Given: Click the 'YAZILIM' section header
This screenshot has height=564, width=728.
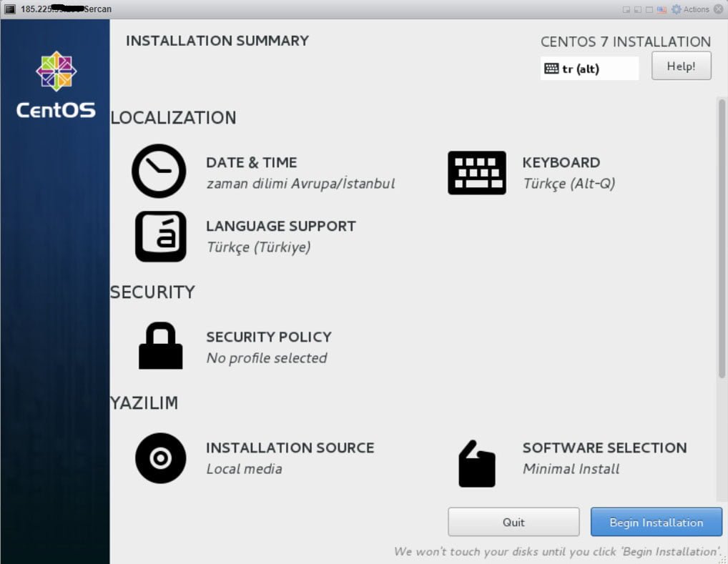Looking at the screenshot, I should coord(144,403).
